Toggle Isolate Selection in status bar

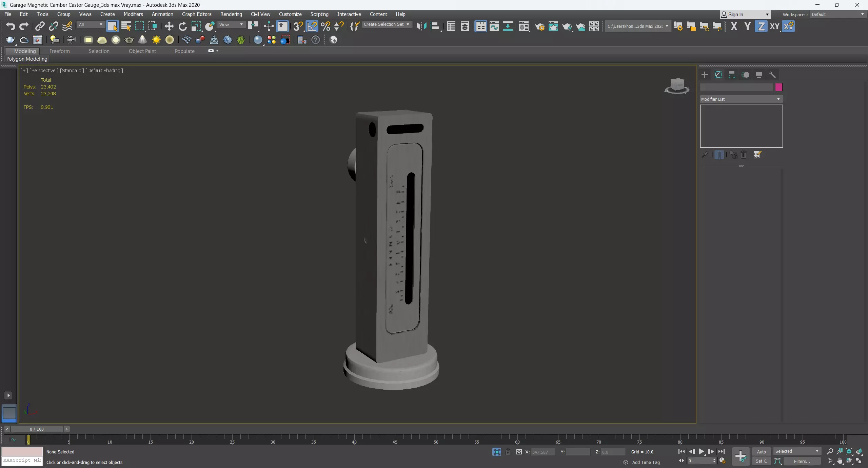497,452
